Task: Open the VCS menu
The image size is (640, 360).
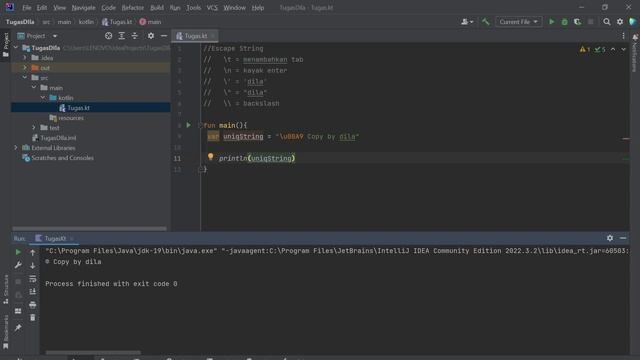Action: (x=212, y=8)
